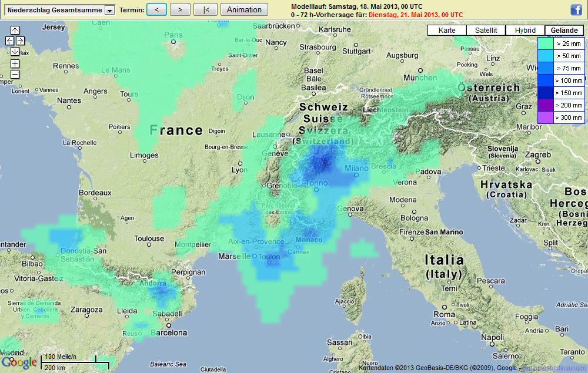Click the Torino label on the map
Screen dimensions: 588x373
[316, 183]
